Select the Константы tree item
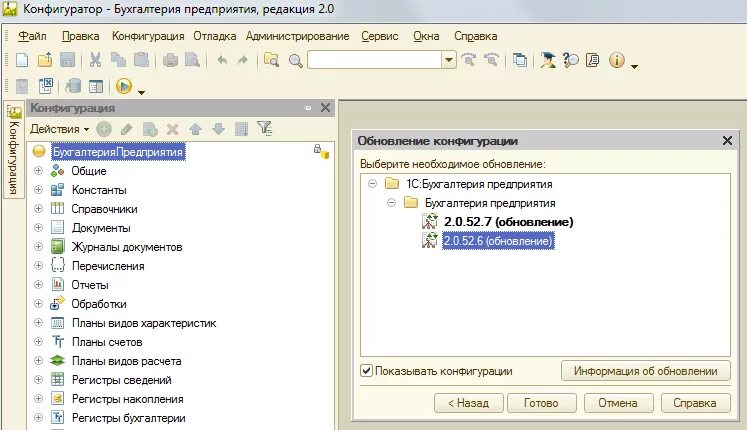This screenshot has width=747, height=430. [99, 190]
